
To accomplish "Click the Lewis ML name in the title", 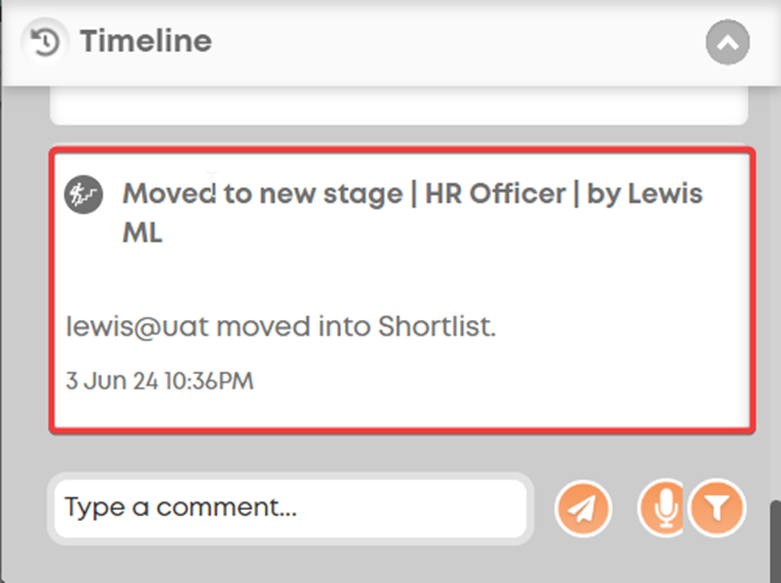I will pos(412,213).
